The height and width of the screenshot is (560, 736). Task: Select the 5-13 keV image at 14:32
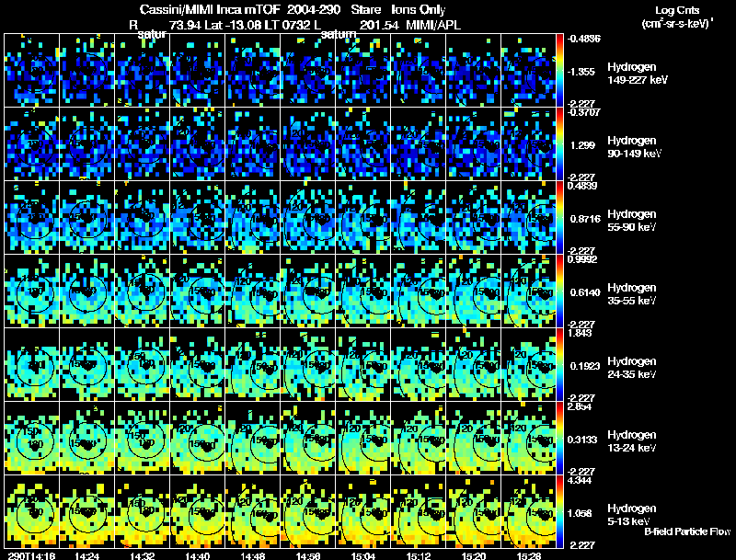pyautogui.click(x=143, y=512)
